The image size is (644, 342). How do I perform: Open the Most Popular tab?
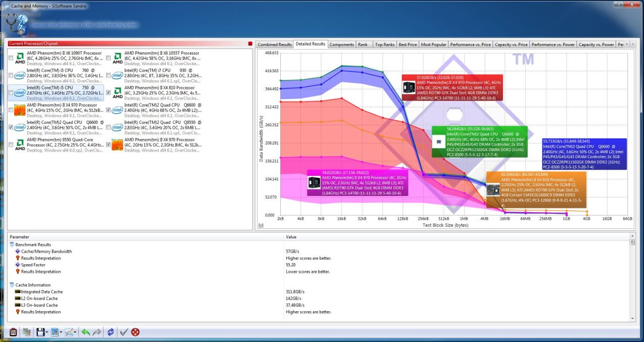tap(433, 44)
